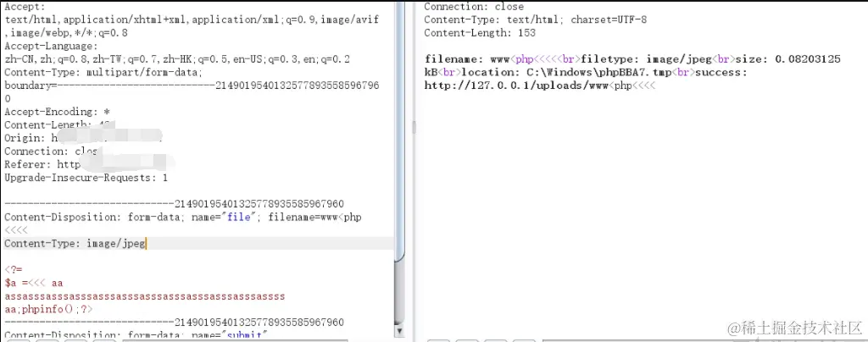Click the 'Referer: http' header line
The height and width of the screenshot is (342, 868).
(x=42, y=164)
